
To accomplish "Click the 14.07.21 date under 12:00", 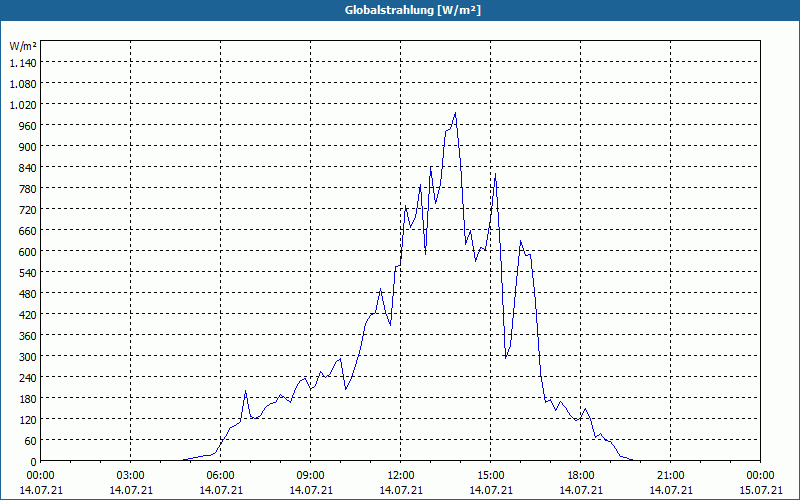I will pos(401,490).
